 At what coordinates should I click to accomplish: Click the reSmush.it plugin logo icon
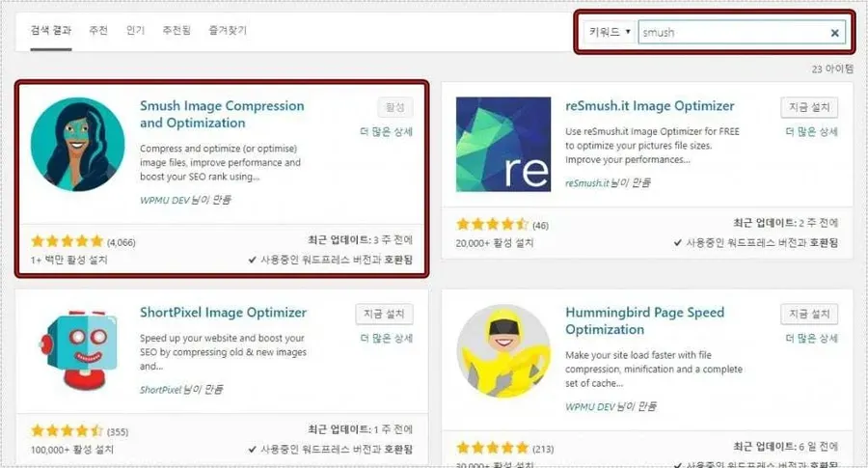pos(502,145)
